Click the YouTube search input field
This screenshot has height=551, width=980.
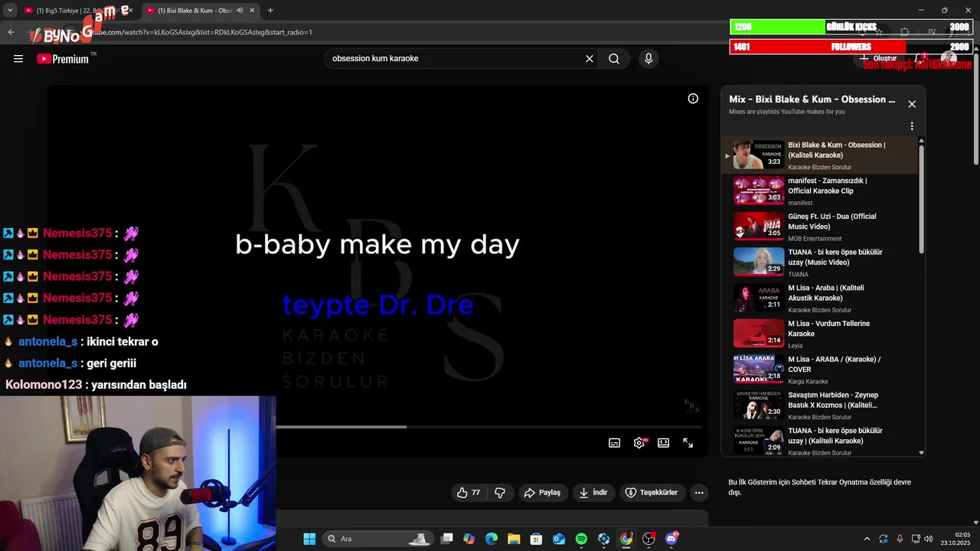[x=456, y=59]
